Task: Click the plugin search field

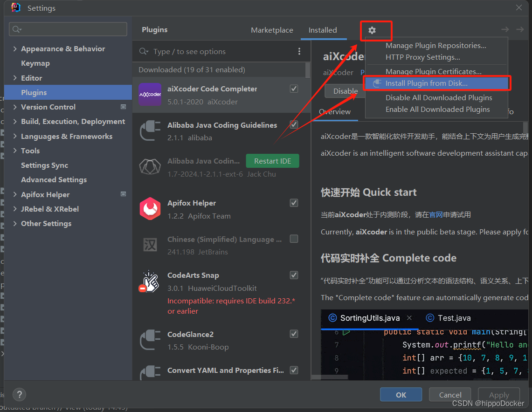Action: [x=217, y=51]
